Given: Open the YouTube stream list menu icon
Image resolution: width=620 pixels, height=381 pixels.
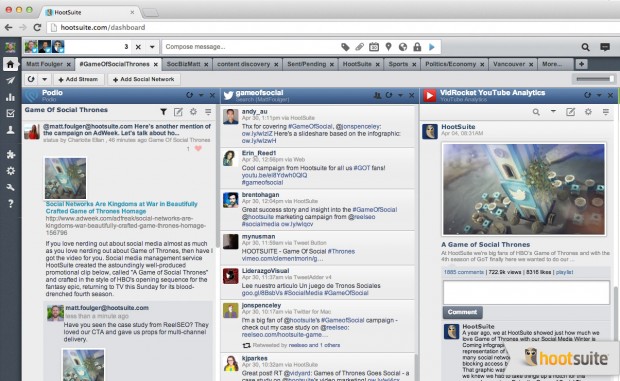Looking at the screenshot, I should click(605, 112).
